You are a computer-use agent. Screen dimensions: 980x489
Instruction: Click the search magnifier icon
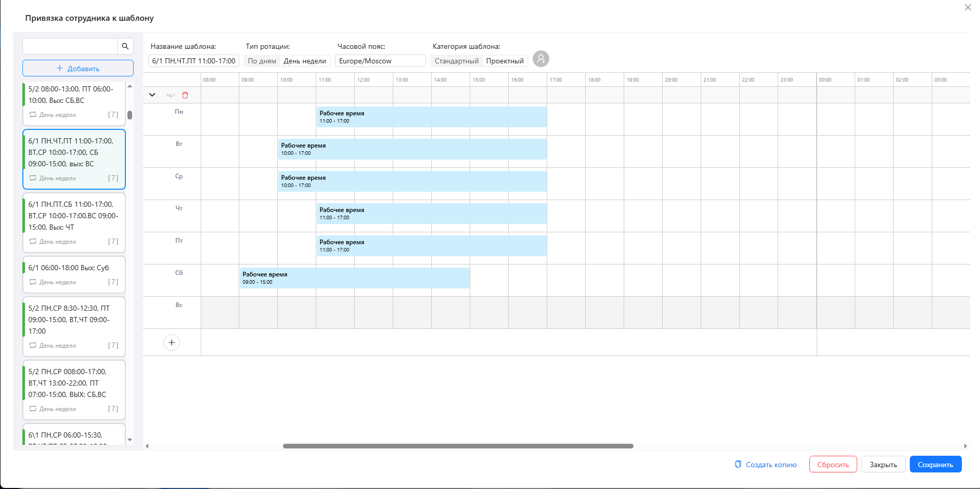click(125, 46)
